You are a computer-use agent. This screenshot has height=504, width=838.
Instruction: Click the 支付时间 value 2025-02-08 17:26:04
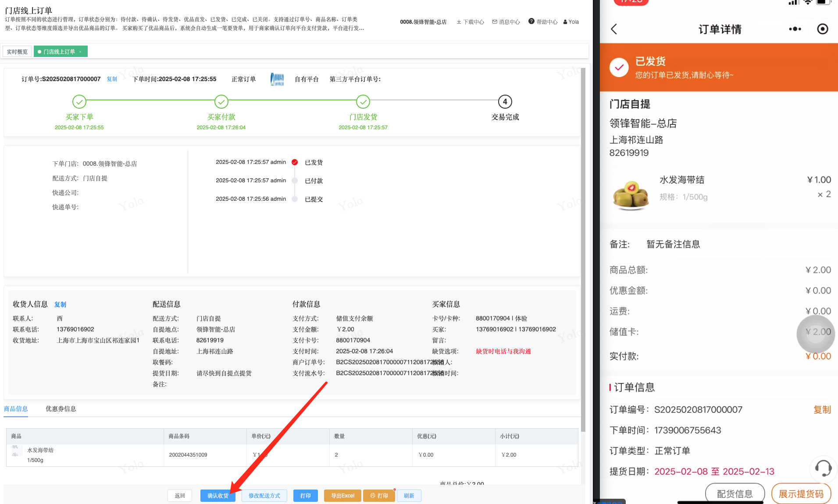(364, 351)
